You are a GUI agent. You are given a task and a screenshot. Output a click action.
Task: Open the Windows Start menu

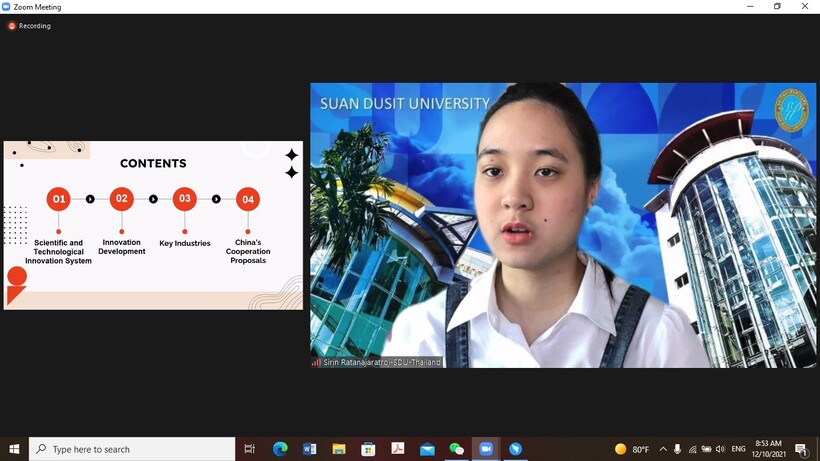(x=14, y=449)
